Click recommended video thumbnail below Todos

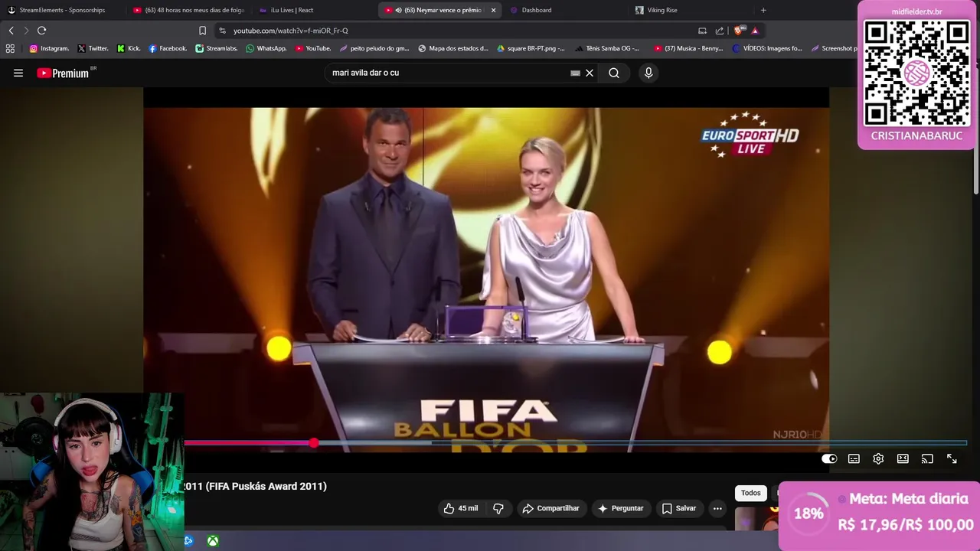click(756, 518)
